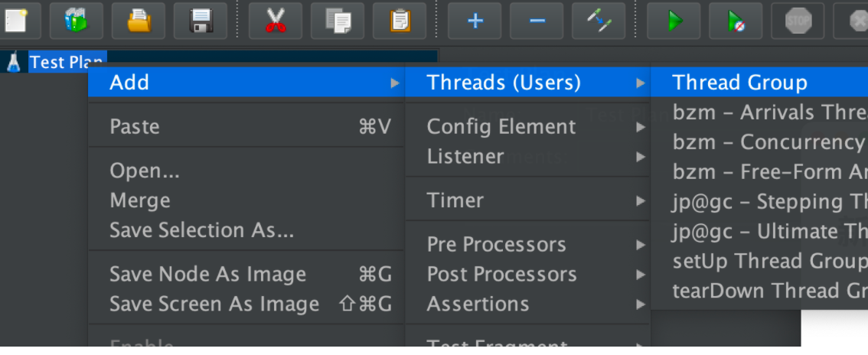Expand all nodes with plus icon
The width and height of the screenshot is (868, 355).
pos(475,20)
